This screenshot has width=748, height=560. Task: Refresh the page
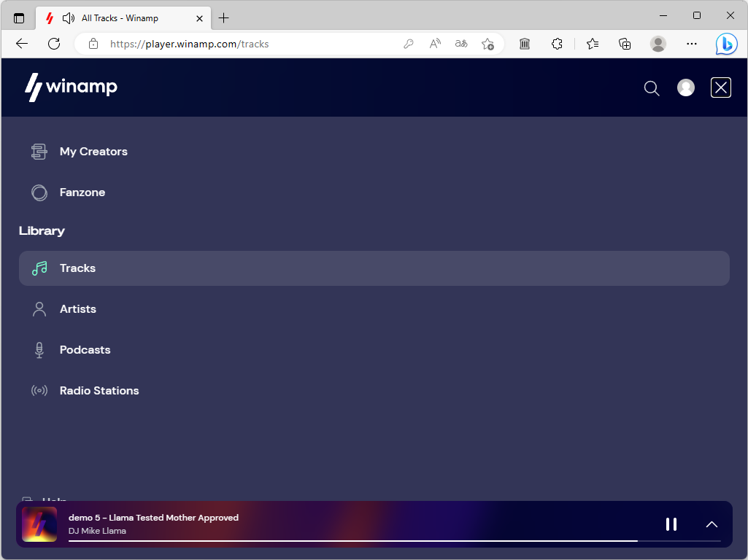(x=54, y=44)
